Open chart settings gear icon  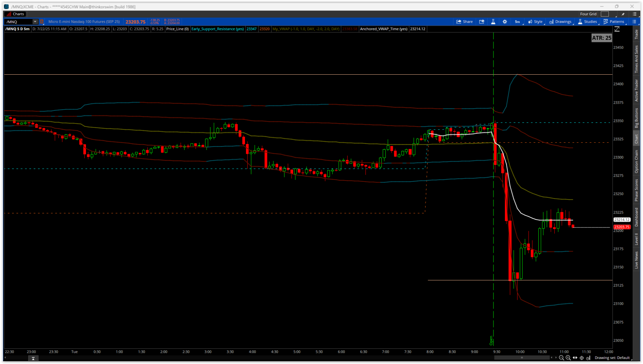(x=505, y=22)
